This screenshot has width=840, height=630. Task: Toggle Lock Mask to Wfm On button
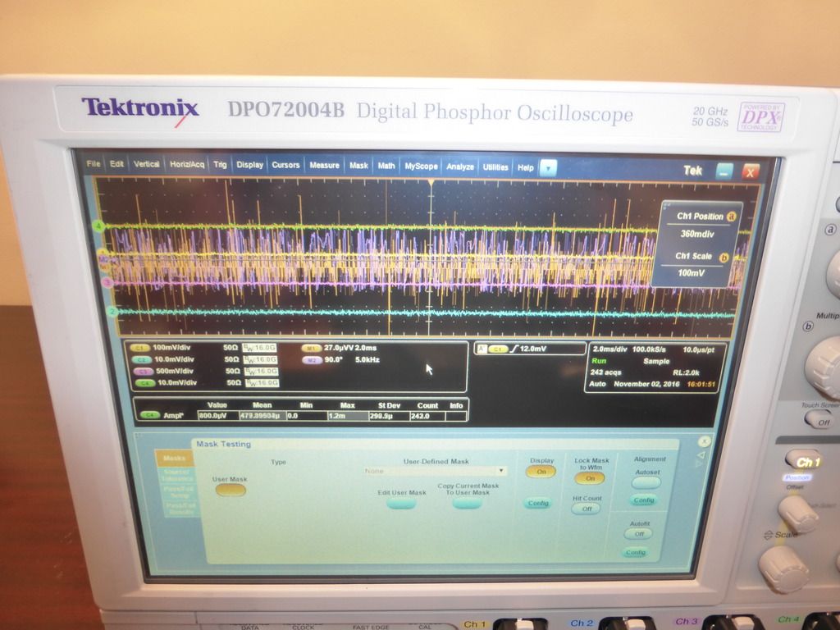(590, 478)
